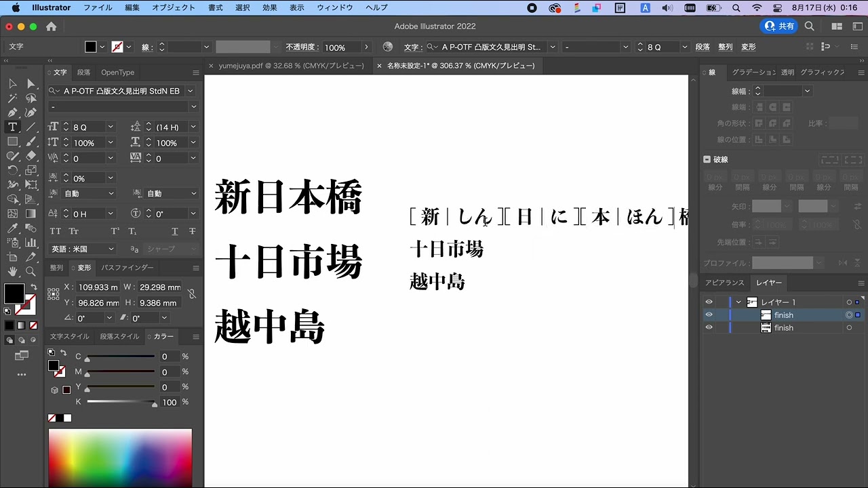The width and height of the screenshot is (868, 488).
Task: Select the Mesh tool
Action: (x=12, y=213)
